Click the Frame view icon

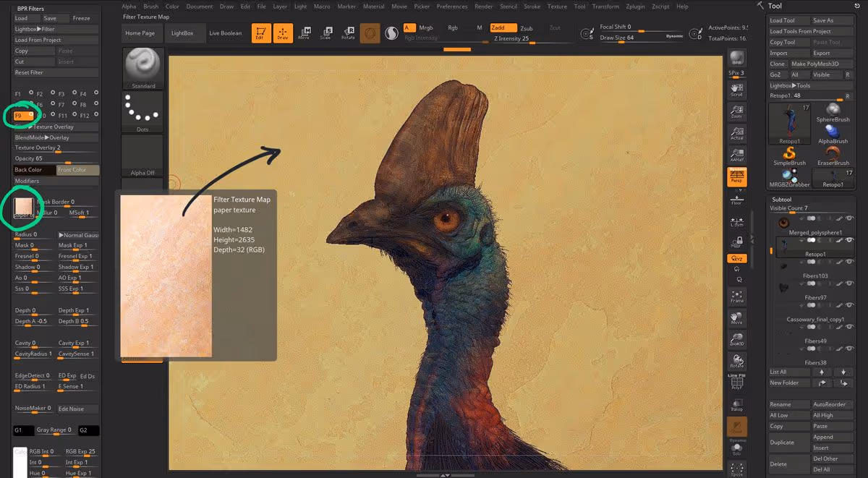pyautogui.click(x=736, y=296)
